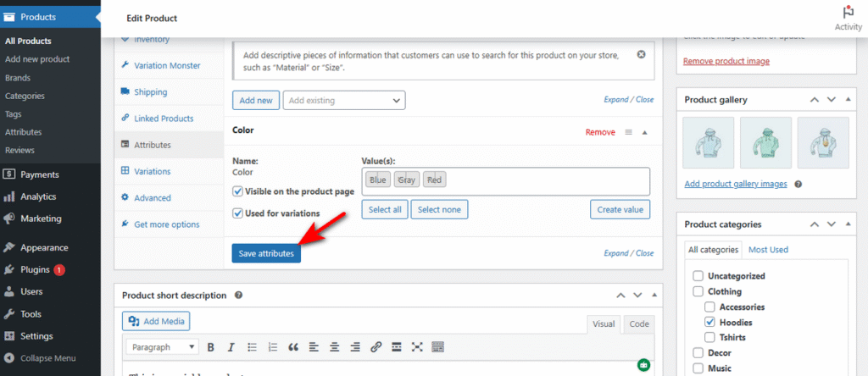Insert a numbered list
This screenshot has height=376, width=868.
click(272, 347)
